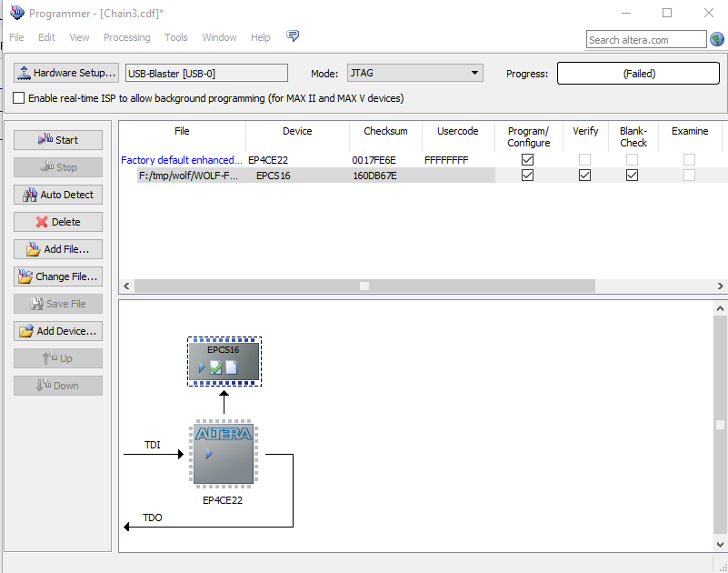Toggle Program/Configure for EPCS16 row

point(527,176)
